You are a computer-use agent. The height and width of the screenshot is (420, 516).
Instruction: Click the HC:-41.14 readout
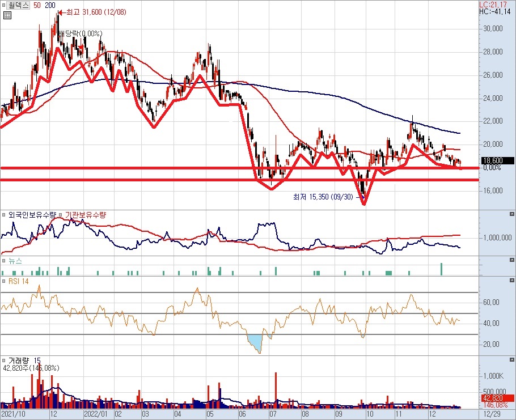pos(494,11)
